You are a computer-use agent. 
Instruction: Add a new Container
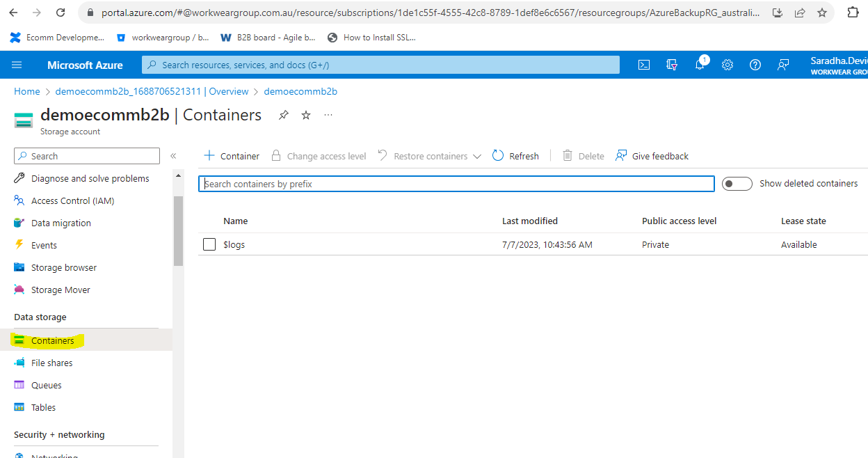tap(232, 156)
